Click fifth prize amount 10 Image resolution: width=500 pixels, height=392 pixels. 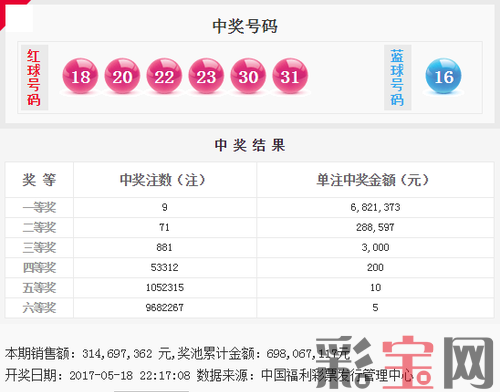click(x=375, y=287)
